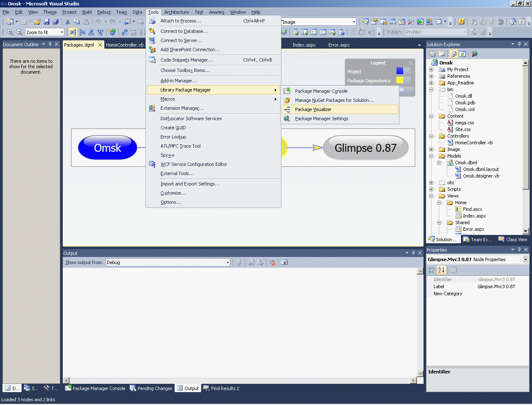Switch to the Error.aspx tab
This screenshot has height=405, width=532.
(339, 45)
